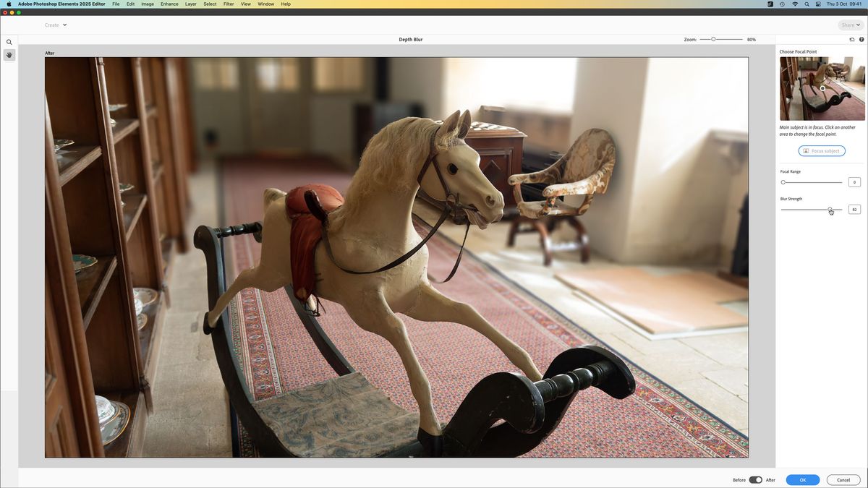This screenshot has height=488, width=868.
Task: Open Depth Blur help via the question mark icon
Action: click(x=861, y=39)
